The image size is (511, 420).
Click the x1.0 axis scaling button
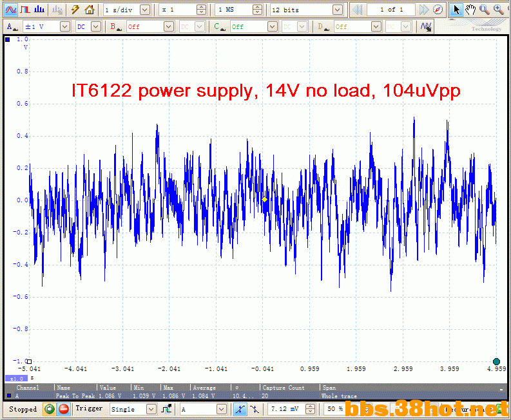pos(16,378)
